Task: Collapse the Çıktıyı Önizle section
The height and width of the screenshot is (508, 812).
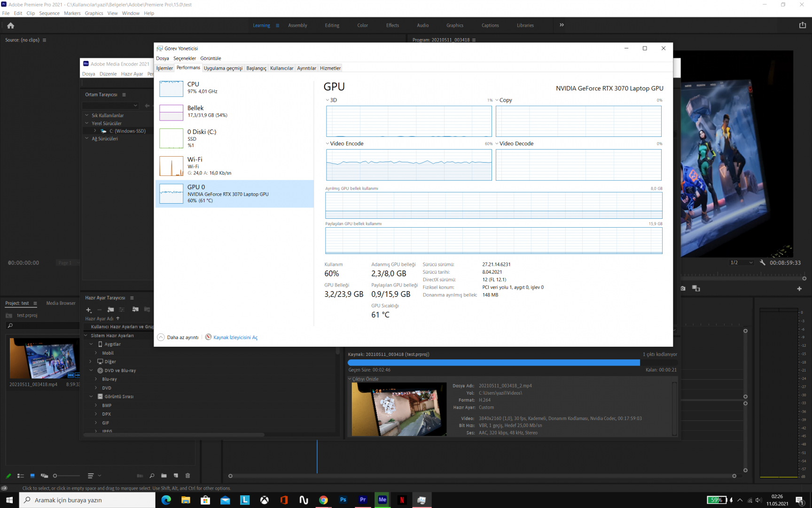Action: [350, 379]
